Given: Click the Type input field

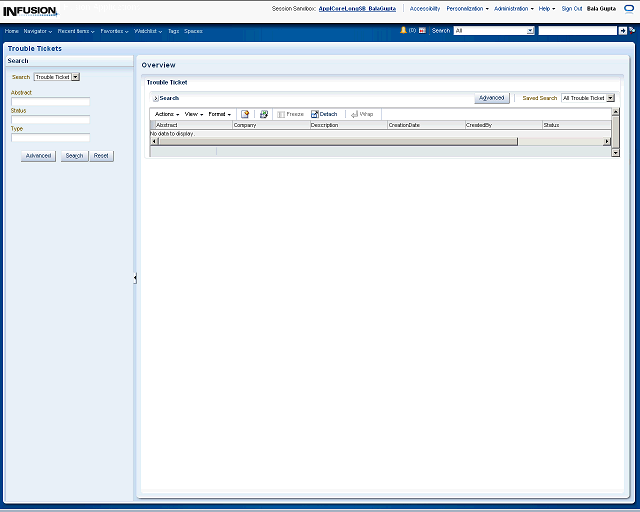Looking at the screenshot, I should [50, 138].
